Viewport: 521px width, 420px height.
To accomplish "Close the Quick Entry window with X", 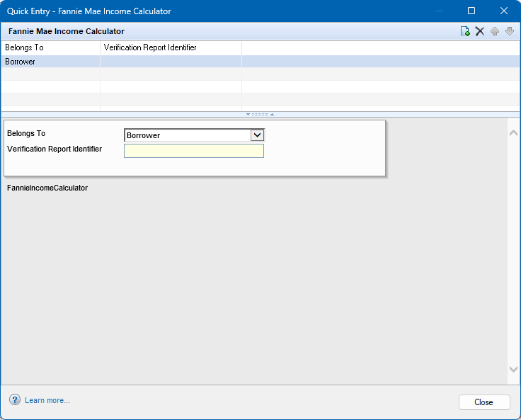I will coord(504,11).
